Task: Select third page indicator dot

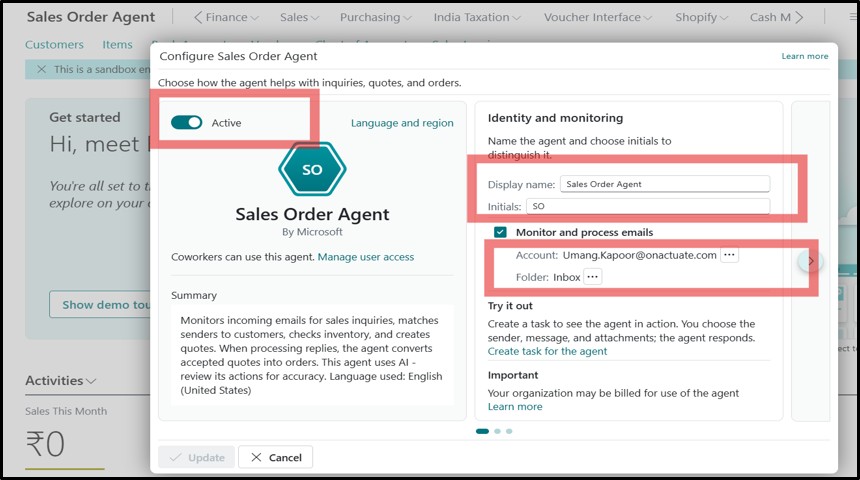Action: (x=509, y=431)
